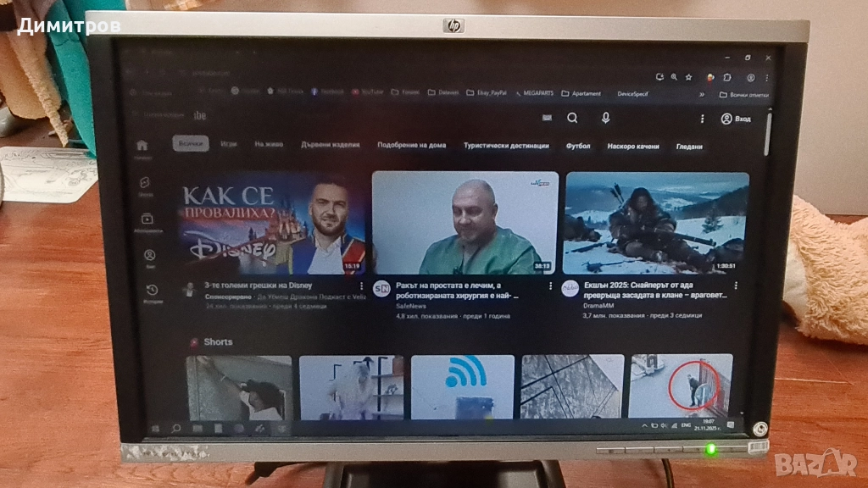868x488 pixels.
Task: Open История (History) in the sidebar
Action: point(153,289)
